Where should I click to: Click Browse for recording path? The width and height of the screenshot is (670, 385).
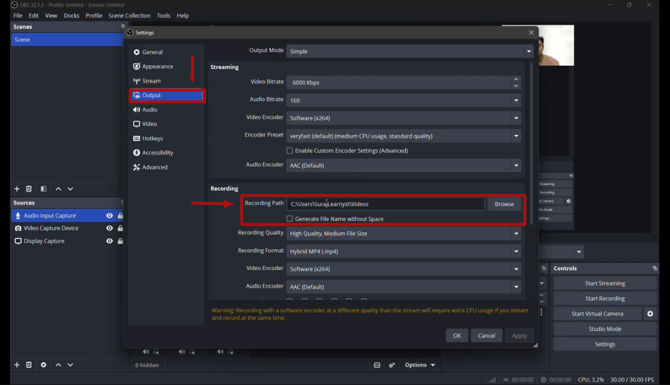(x=504, y=204)
